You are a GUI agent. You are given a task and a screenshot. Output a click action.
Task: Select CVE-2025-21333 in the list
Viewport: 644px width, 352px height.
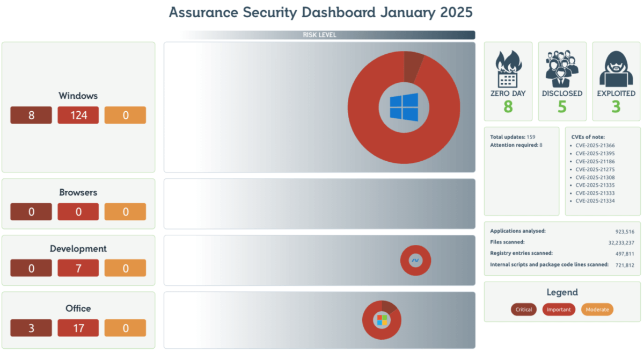tap(595, 193)
